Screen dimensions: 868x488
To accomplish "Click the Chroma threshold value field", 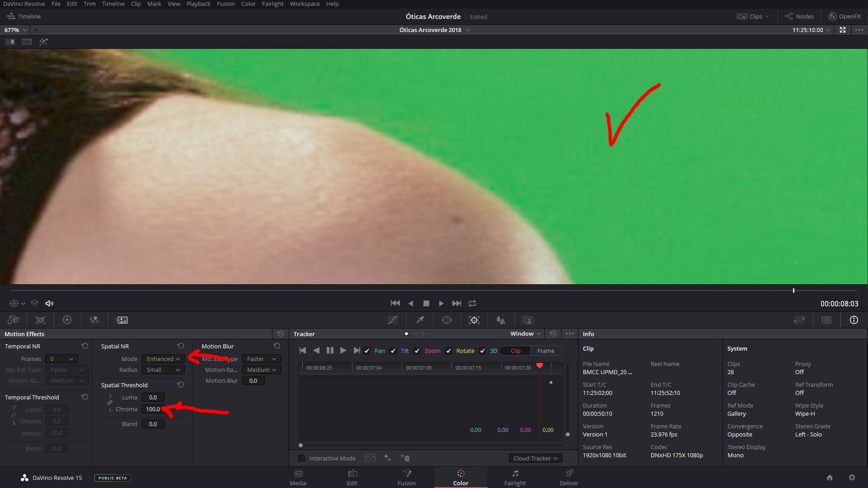I will click(x=153, y=409).
